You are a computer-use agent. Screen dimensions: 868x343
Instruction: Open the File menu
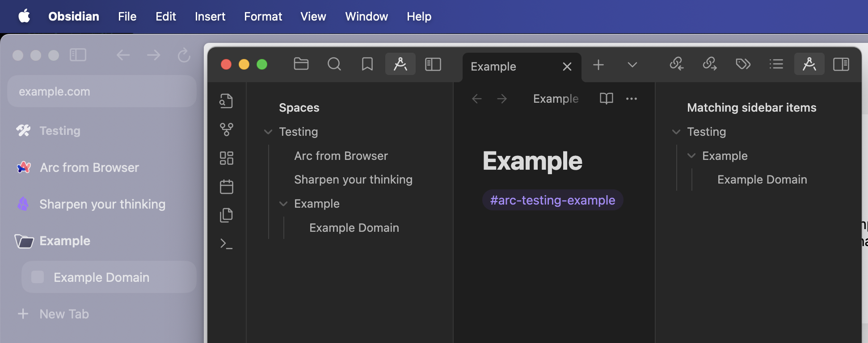127,17
